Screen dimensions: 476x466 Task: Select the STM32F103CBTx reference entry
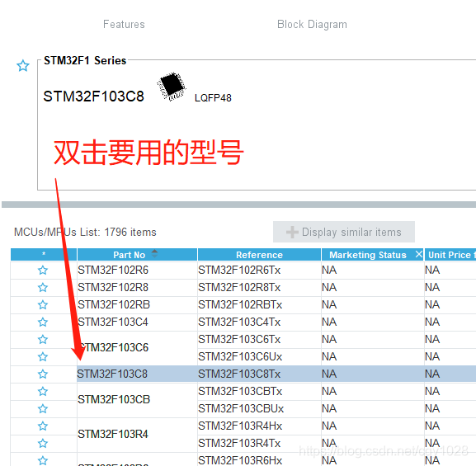(x=240, y=391)
